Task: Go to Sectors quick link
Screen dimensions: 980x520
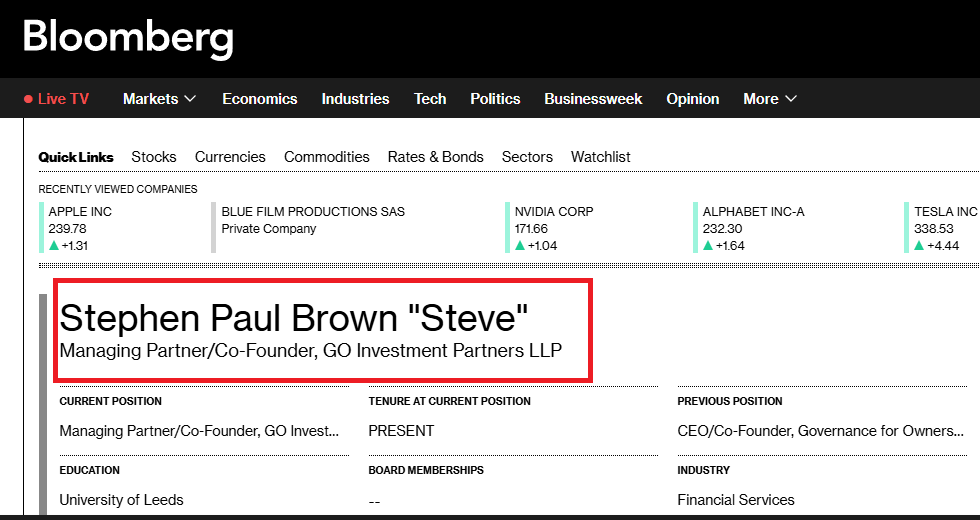Action: [x=527, y=157]
